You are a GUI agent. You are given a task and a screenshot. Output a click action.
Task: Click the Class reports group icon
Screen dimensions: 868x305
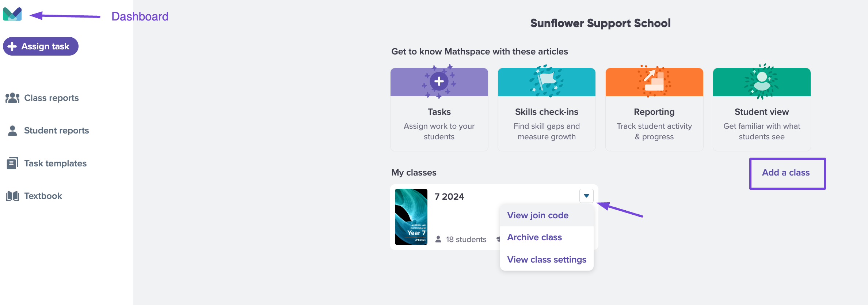point(12,98)
